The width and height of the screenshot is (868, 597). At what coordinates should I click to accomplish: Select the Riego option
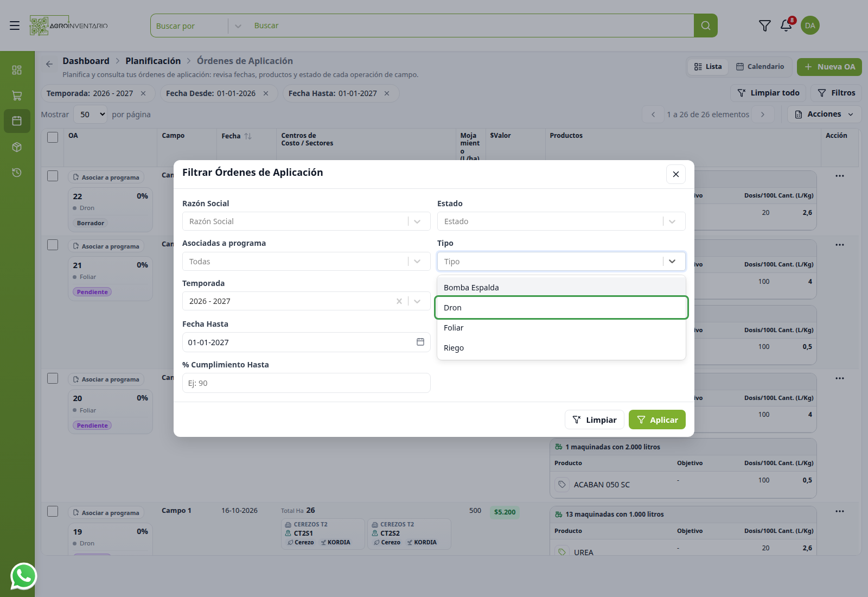pos(561,348)
